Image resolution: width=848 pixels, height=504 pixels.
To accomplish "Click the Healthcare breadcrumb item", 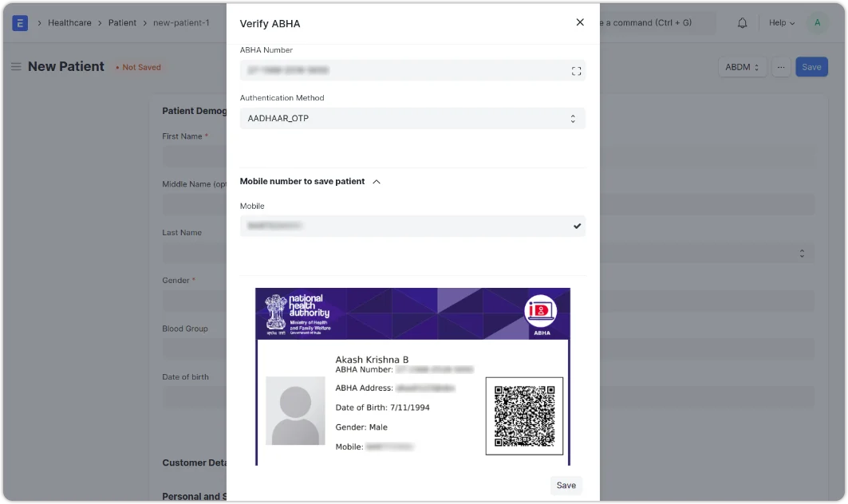I will point(69,22).
